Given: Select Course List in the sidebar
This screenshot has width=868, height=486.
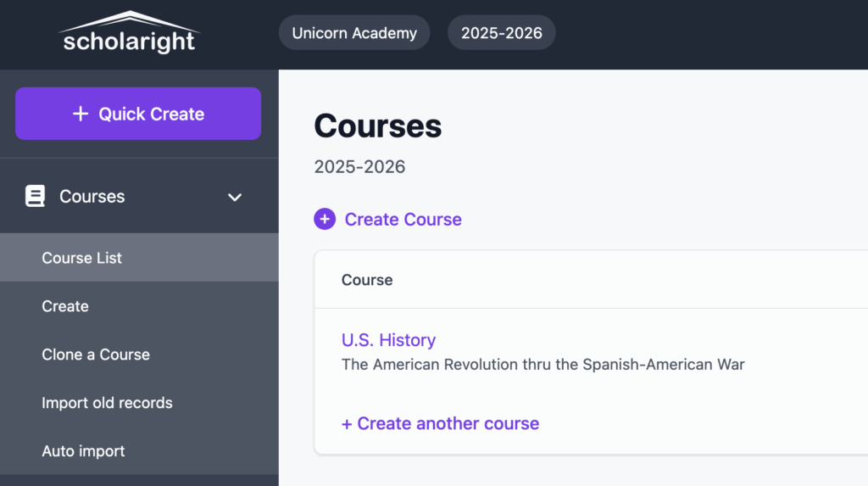Looking at the screenshot, I should coord(82,258).
